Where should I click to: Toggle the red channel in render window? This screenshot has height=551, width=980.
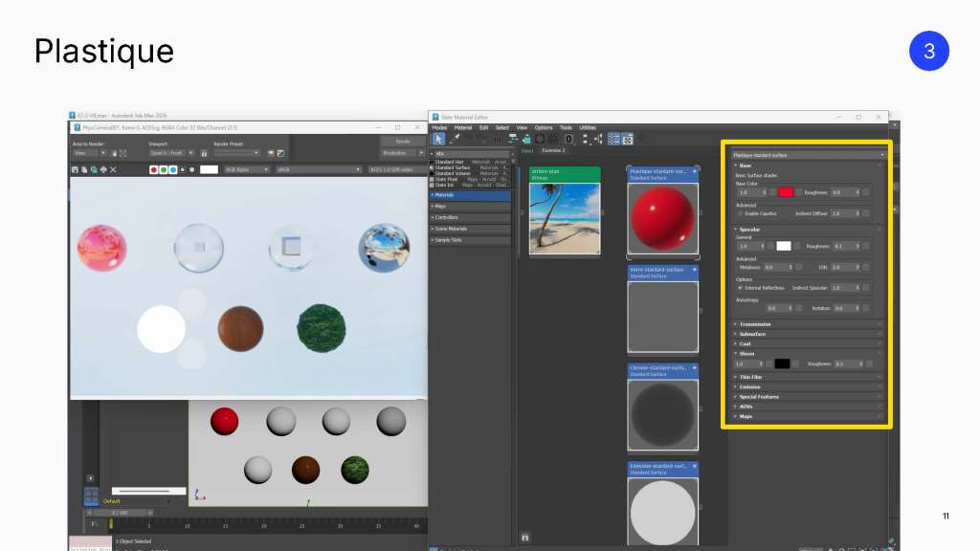click(153, 170)
